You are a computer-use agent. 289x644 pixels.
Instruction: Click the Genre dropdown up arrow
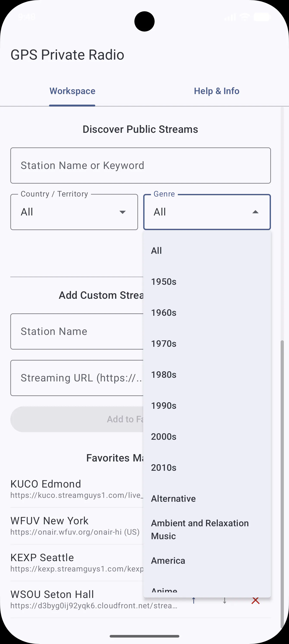point(255,212)
